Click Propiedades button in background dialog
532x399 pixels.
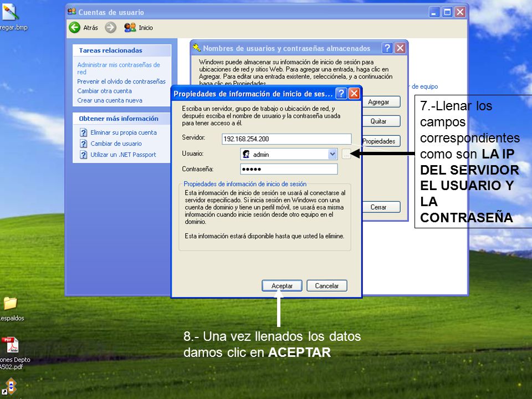pos(381,141)
